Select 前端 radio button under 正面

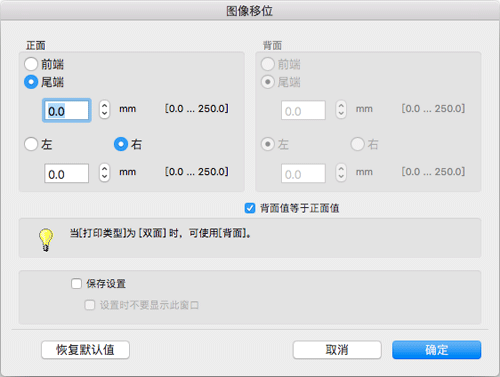click(x=31, y=64)
